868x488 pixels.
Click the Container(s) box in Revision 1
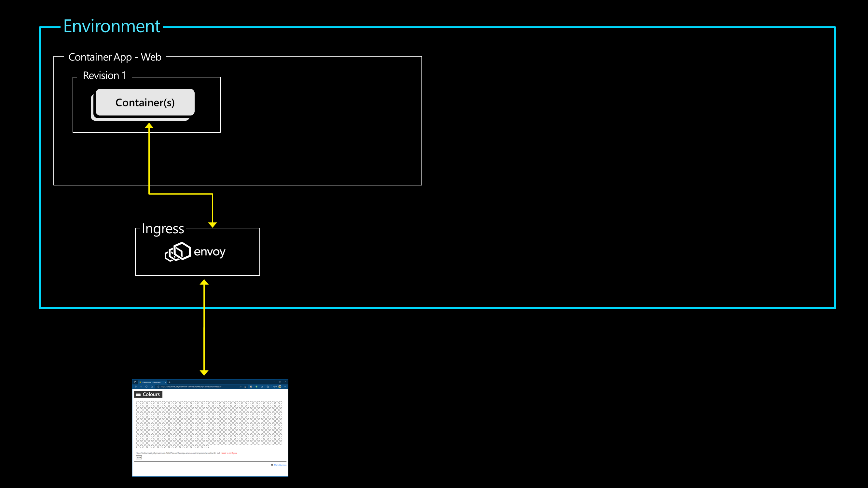click(145, 102)
